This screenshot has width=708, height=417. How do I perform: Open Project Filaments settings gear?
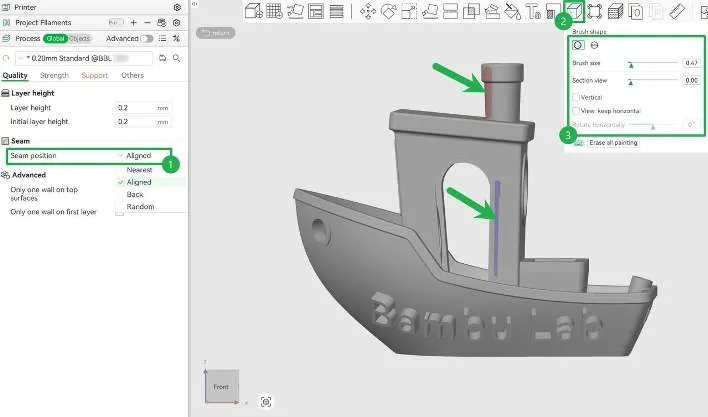tap(177, 23)
